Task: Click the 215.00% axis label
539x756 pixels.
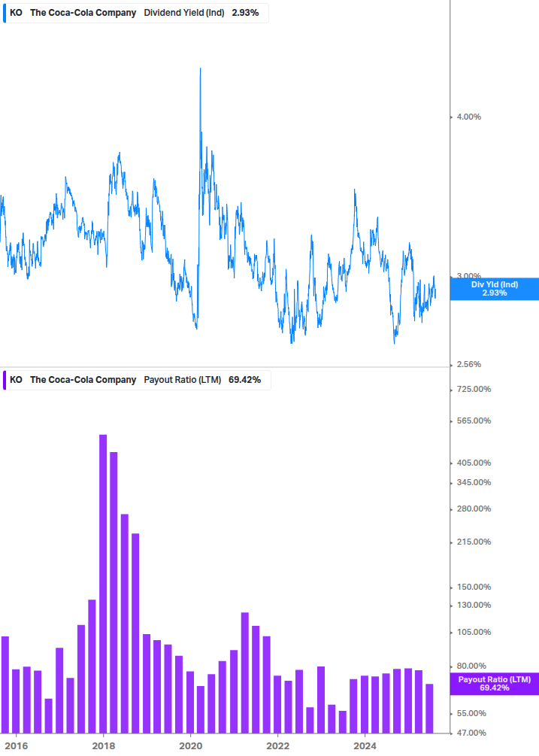Action: [x=474, y=542]
